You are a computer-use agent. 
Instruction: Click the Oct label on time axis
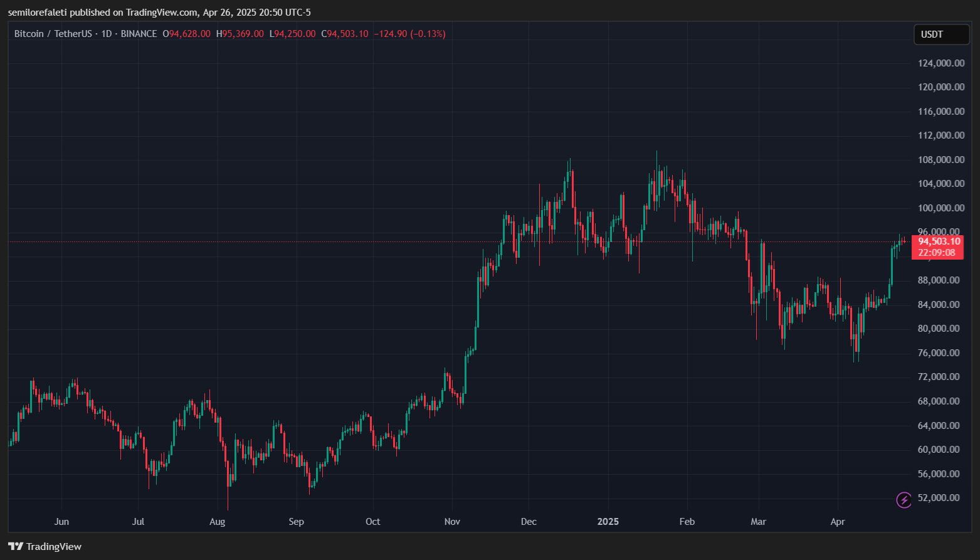pyautogui.click(x=373, y=522)
